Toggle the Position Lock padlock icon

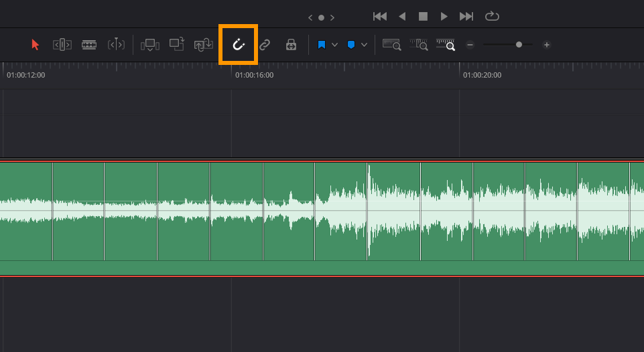[292, 45]
